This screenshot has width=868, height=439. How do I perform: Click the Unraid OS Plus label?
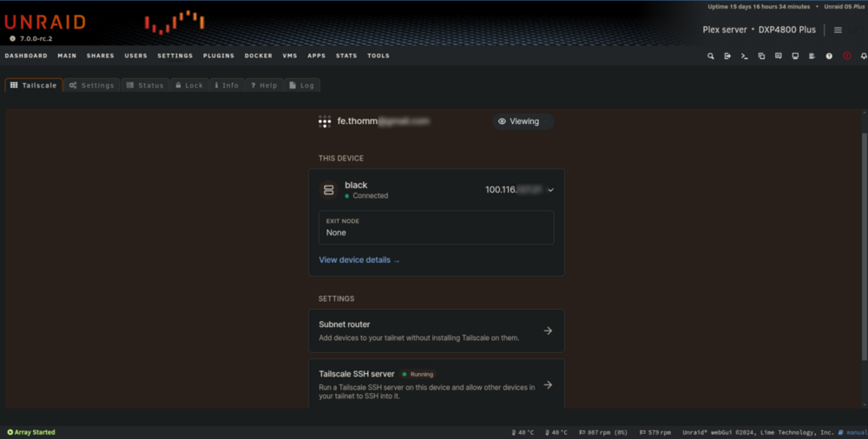(844, 7)
